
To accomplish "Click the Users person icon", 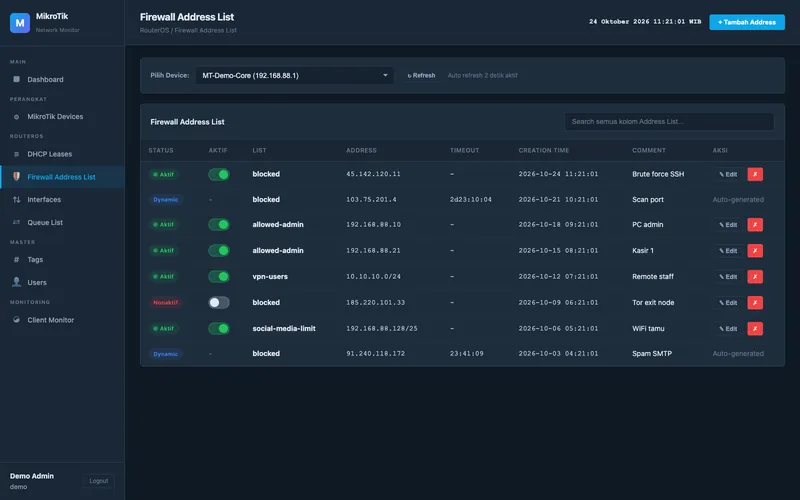I will coord(16,282).
